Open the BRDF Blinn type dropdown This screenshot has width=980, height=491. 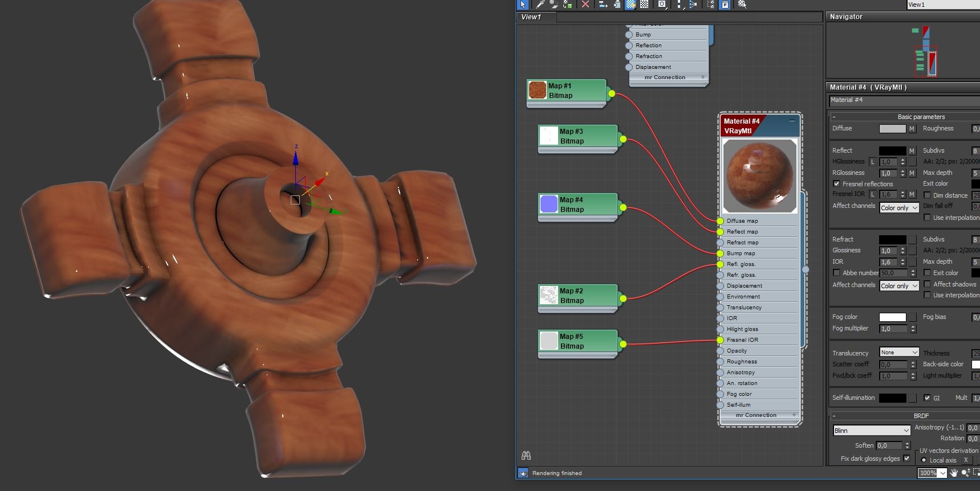(872, 431)
